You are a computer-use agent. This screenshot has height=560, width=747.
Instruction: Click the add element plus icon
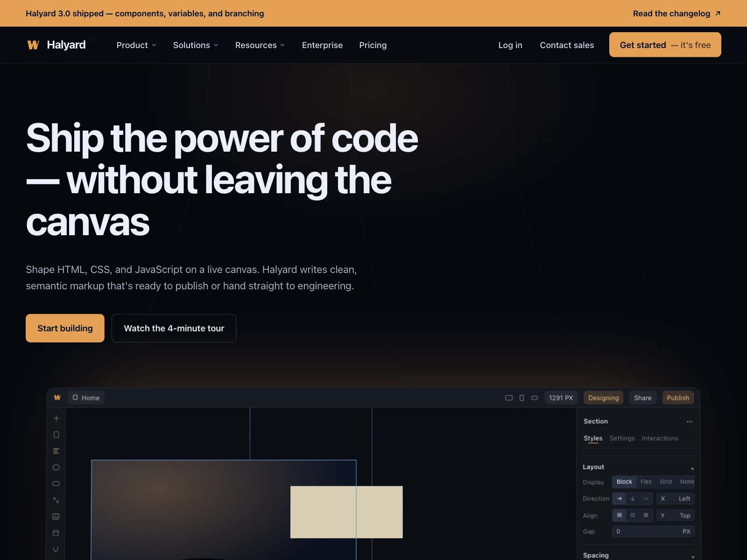click(56, 418)
